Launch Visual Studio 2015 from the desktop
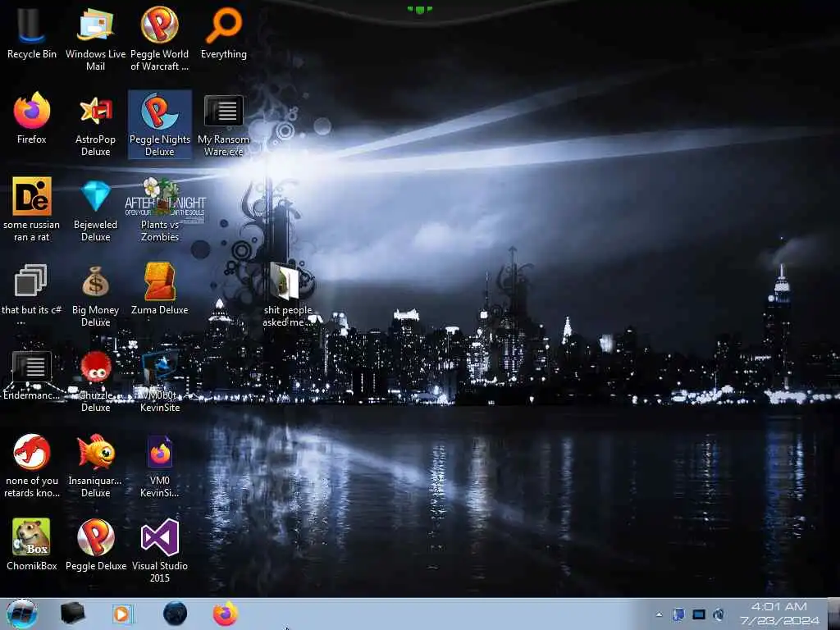This screenshot has width=840, height=630. [x=160, y=550]
